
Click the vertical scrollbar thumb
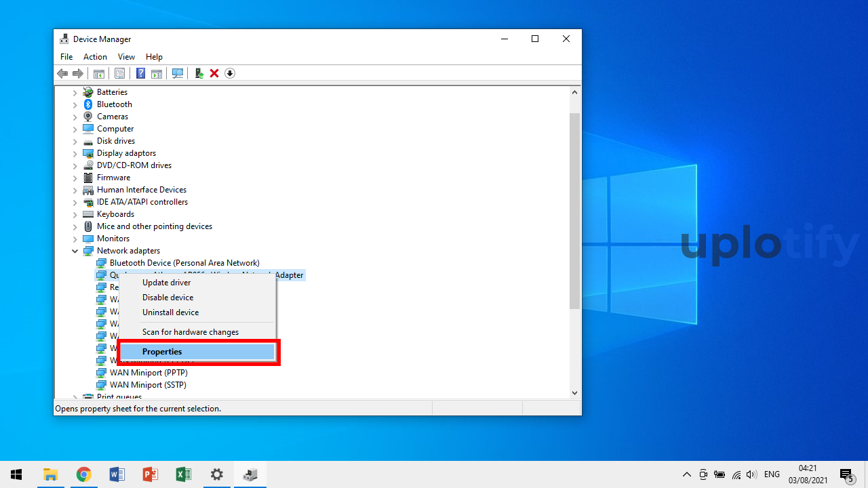click(574, 211)
